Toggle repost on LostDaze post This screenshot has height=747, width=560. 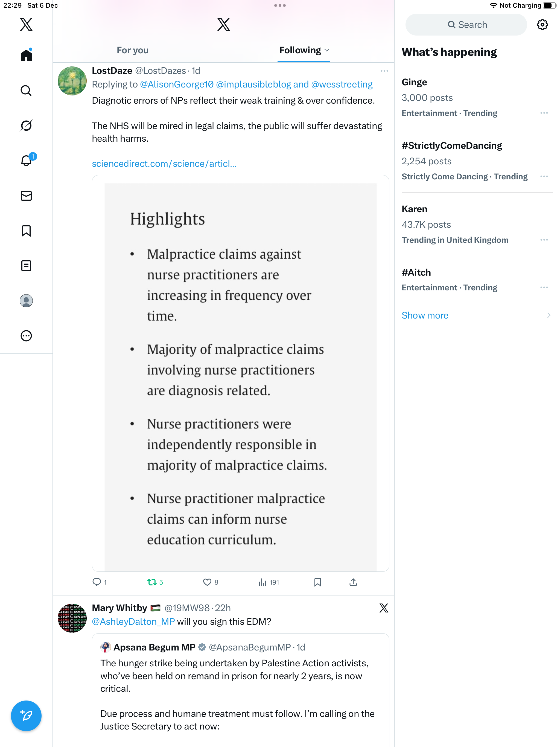tap(152, 582)
